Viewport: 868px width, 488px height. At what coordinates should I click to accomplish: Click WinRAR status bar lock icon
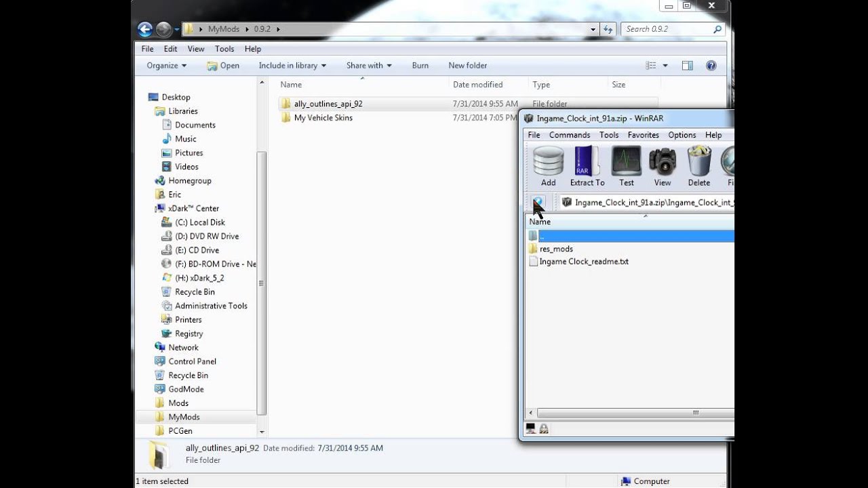544,428
